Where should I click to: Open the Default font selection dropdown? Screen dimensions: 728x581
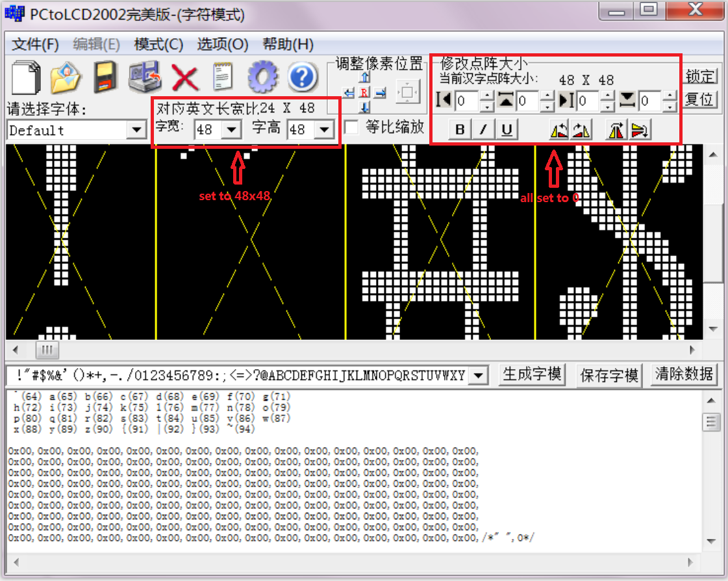point(136,130)
